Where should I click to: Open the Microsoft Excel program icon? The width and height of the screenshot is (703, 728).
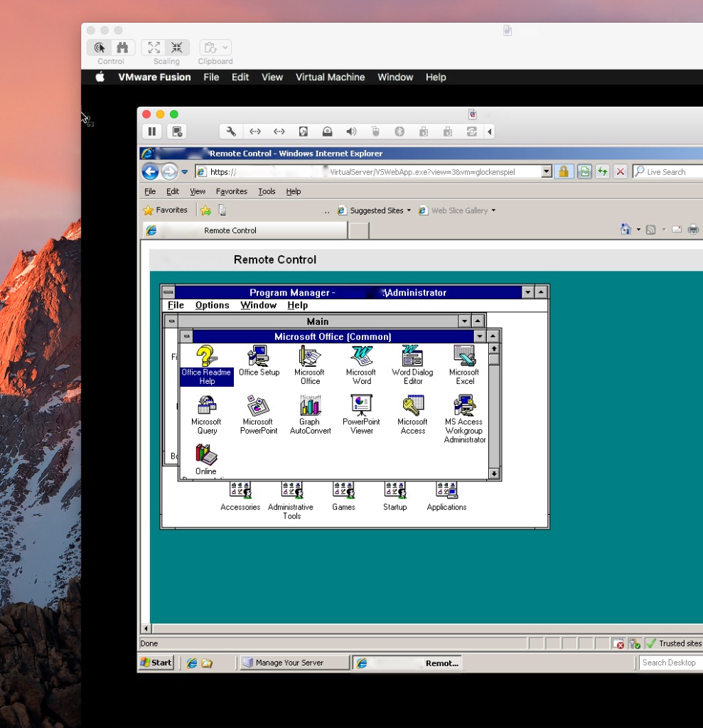[464, 356]
